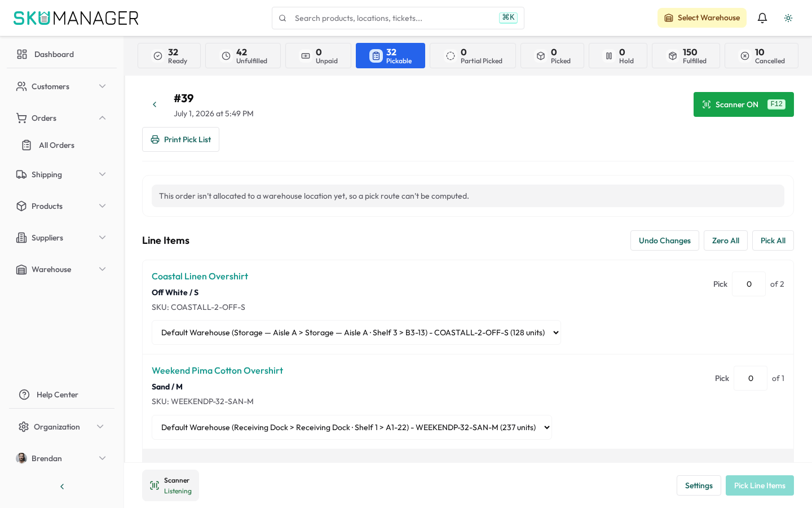The image size is (812, 508).
Task: Click Zero All
Action: (x=726, y=240)
